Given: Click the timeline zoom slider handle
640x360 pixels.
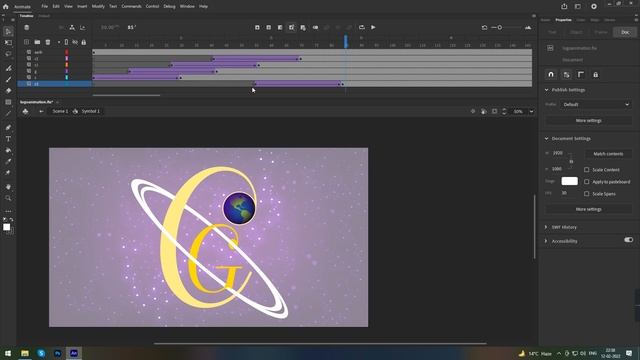Looking at the screenshot, I should click(x=500, y=27).
